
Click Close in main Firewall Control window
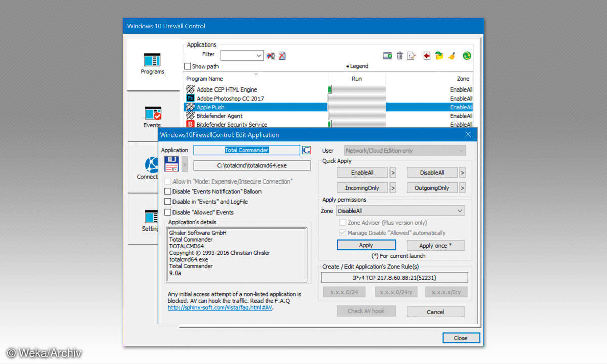(461, 338)
